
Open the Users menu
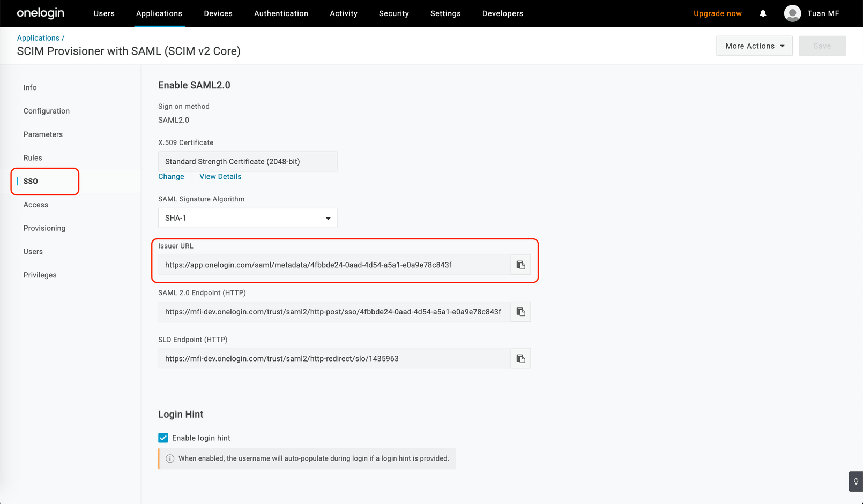[104, 13]
